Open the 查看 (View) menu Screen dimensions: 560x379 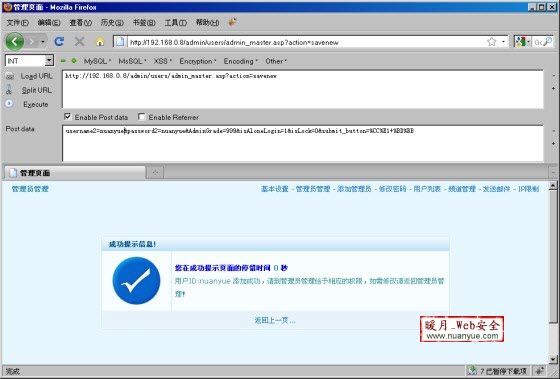click(80, 23)
